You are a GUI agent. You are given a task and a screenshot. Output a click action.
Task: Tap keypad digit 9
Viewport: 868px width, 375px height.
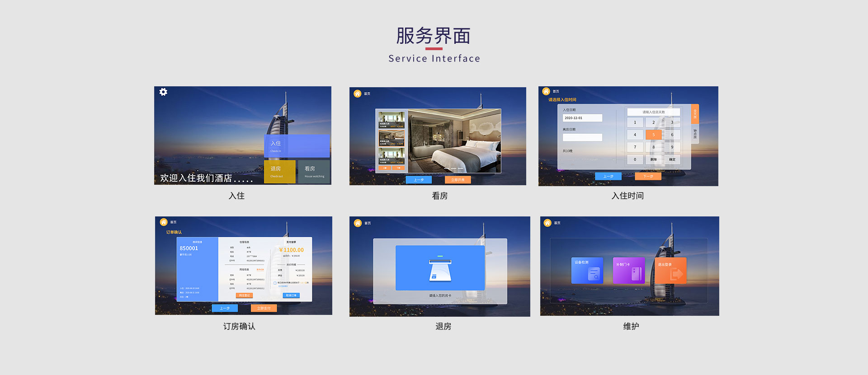672,147
